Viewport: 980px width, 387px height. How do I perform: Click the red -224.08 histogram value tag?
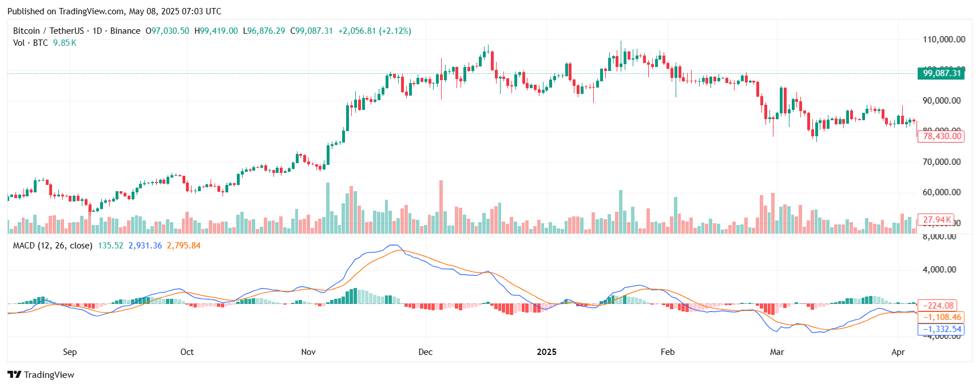tap(940, 306)
